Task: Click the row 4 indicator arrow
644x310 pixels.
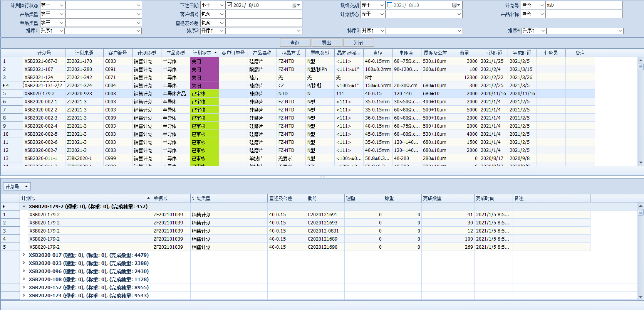Action: click(x=4, y=85)
